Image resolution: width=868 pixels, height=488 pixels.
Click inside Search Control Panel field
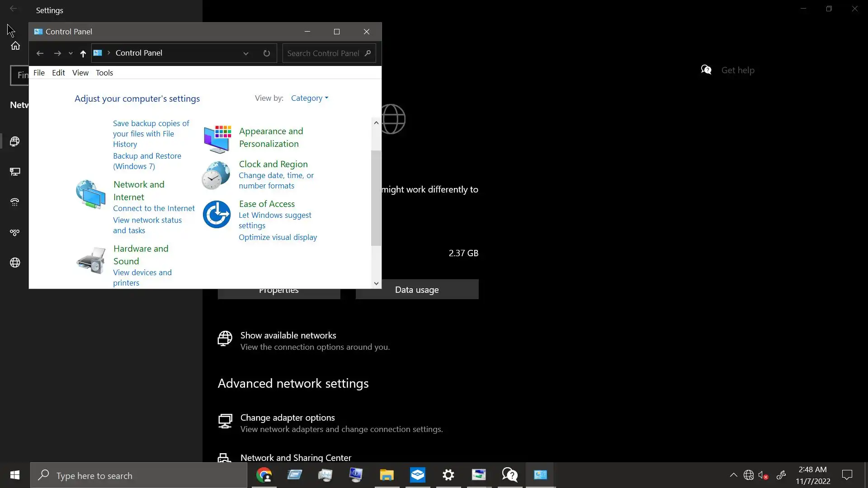pos(323,53)
